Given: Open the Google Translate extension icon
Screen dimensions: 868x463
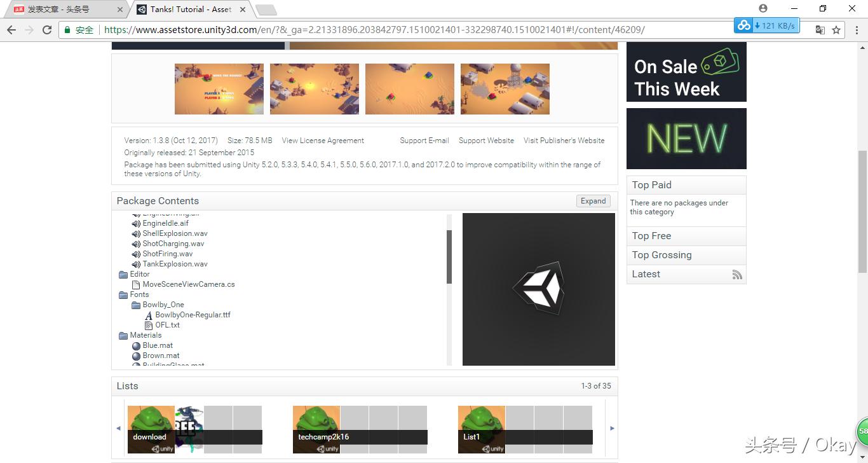Looking at the screenshot, I should [820, 30].
